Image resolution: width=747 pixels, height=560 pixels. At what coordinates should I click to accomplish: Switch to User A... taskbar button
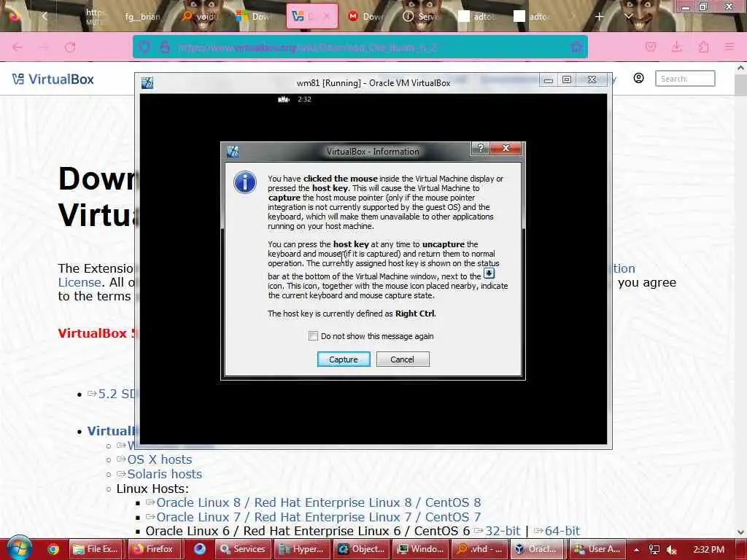pos(597,549)
